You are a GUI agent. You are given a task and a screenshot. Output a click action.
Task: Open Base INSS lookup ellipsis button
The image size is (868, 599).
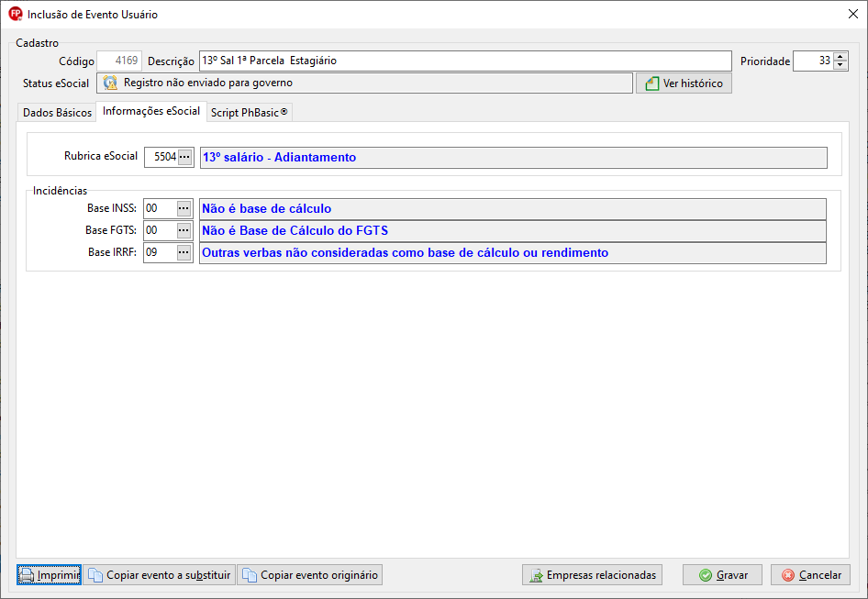[x=184, y=209]
